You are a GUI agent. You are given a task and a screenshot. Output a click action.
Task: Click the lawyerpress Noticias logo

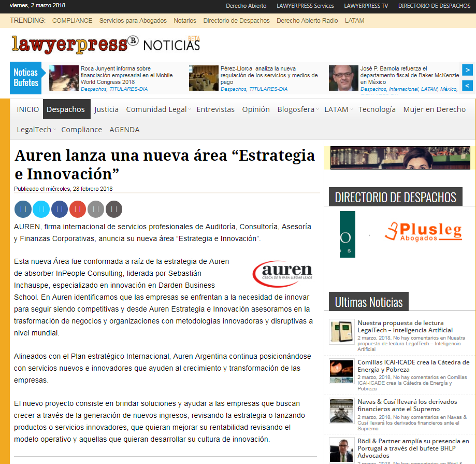pyautogui.click(x=106, y=45)
